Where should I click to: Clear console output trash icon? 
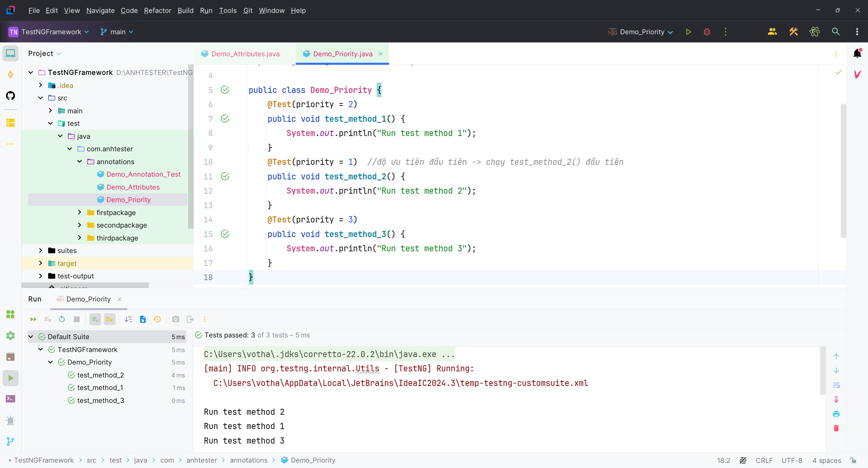tap(836, 428)
